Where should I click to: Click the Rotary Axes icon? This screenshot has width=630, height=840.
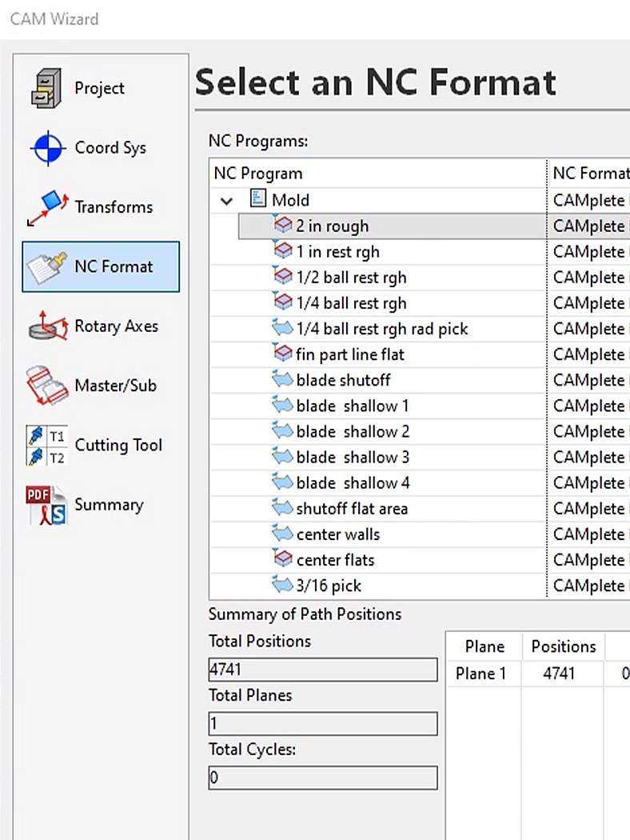tap(47, 326)
